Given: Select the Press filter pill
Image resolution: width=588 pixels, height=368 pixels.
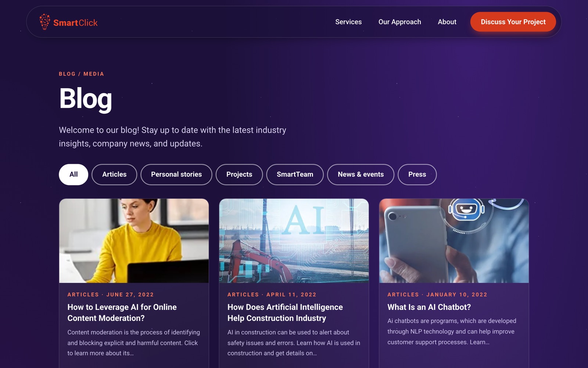Looking at the screenshot, I should coord(417,174).
